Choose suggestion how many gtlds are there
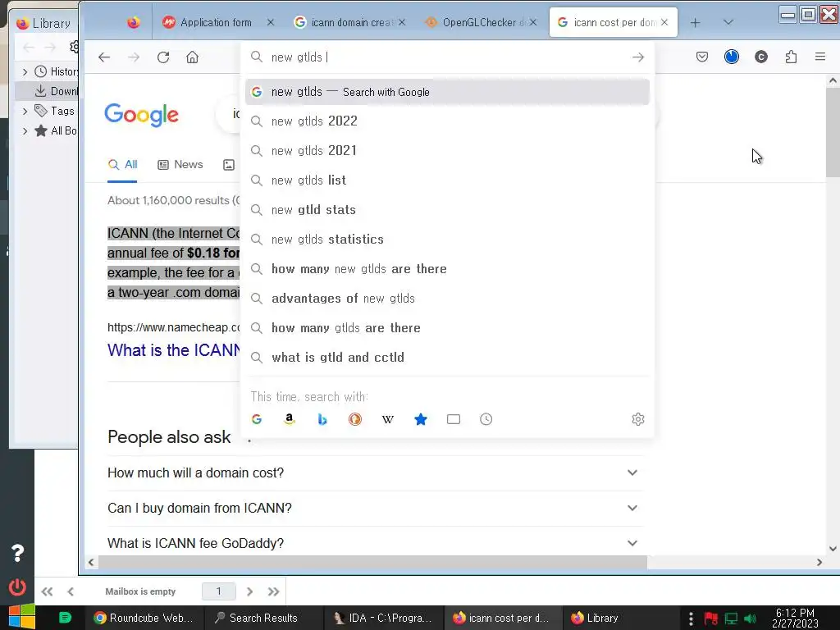Image resolution: width=840 pixels, height=630 pixels. [447, 327]
